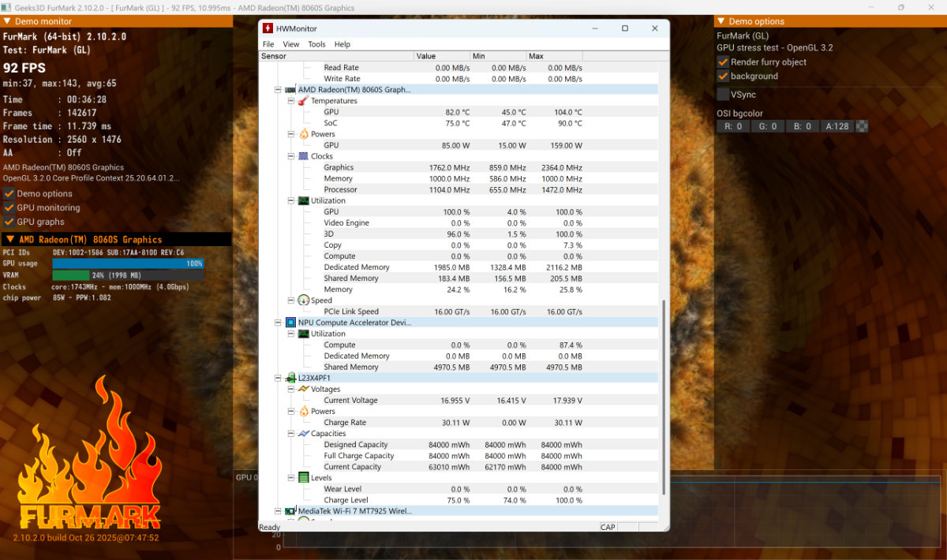Enable the VSync checkbox
Viewport: 947px width, 560px height.
click(723, 95)
